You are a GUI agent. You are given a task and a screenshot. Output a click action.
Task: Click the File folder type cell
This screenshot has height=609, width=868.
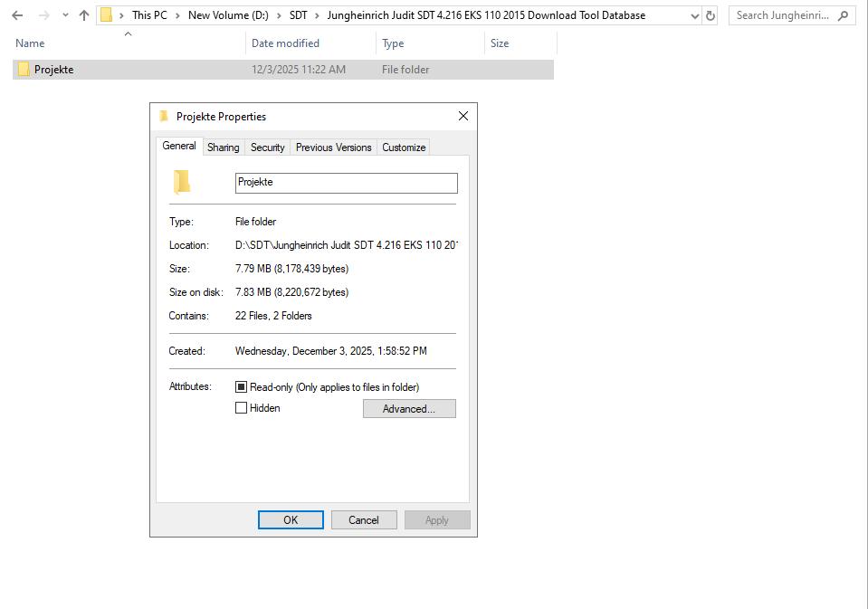pos(405,69)
